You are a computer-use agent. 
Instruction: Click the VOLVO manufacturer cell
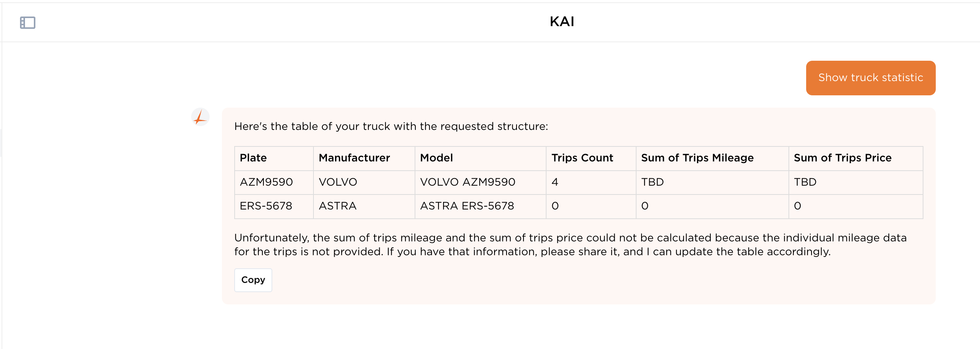tap(338, 182)
